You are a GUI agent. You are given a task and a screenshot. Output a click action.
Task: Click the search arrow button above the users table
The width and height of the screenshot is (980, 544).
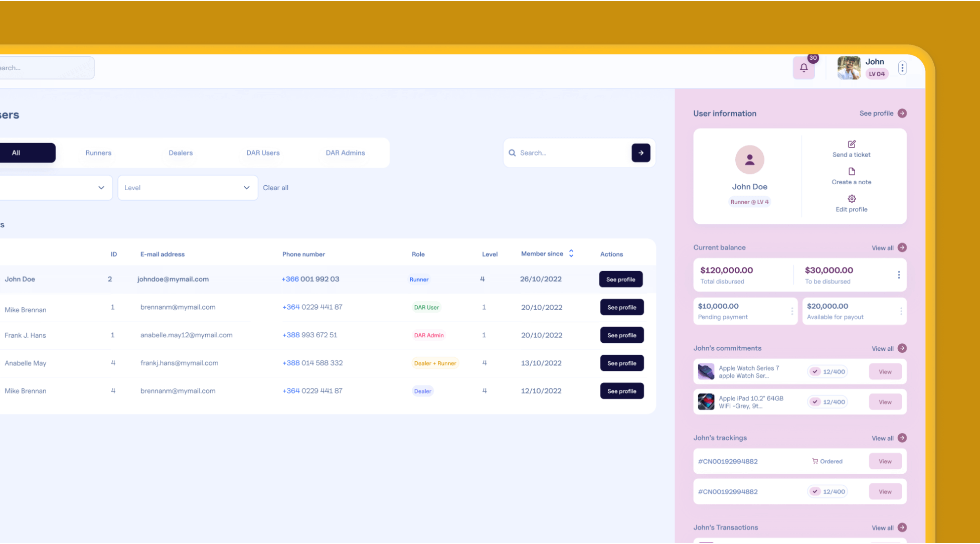[640, 153]
